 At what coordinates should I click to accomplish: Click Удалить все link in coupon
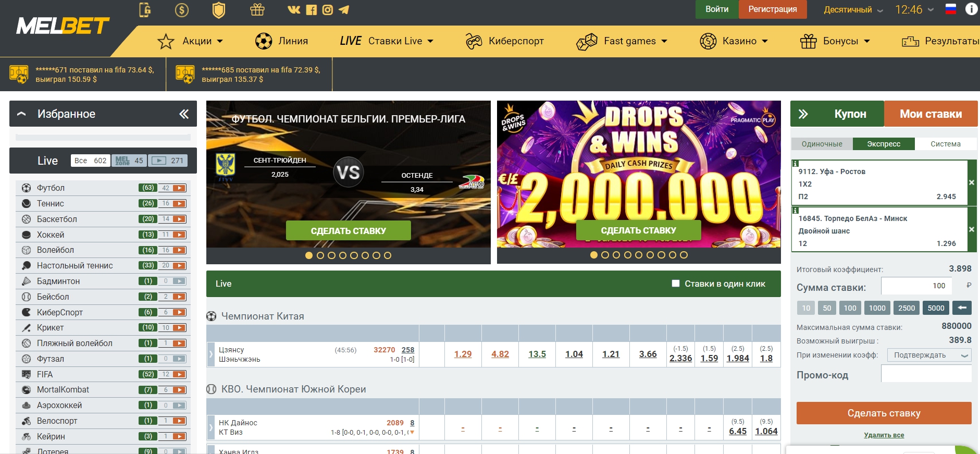click(x=884, y=435)
